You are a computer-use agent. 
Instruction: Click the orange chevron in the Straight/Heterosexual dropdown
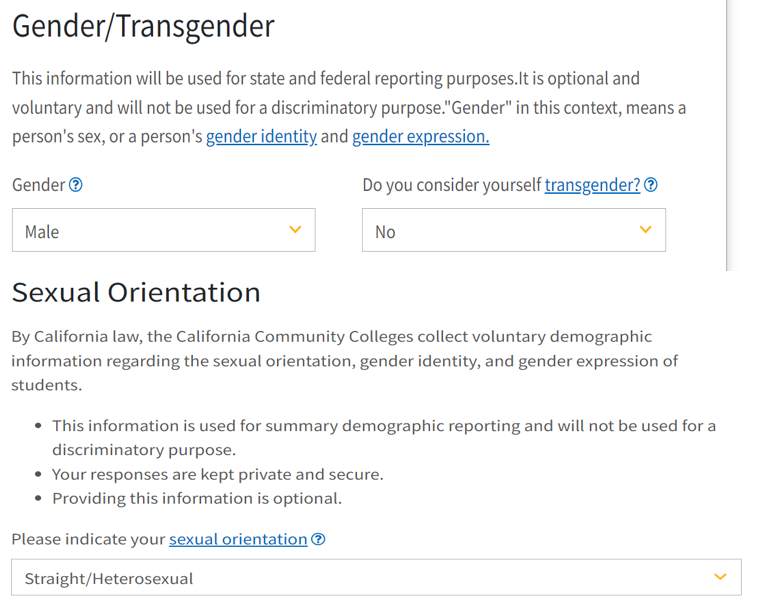[720, 577]
